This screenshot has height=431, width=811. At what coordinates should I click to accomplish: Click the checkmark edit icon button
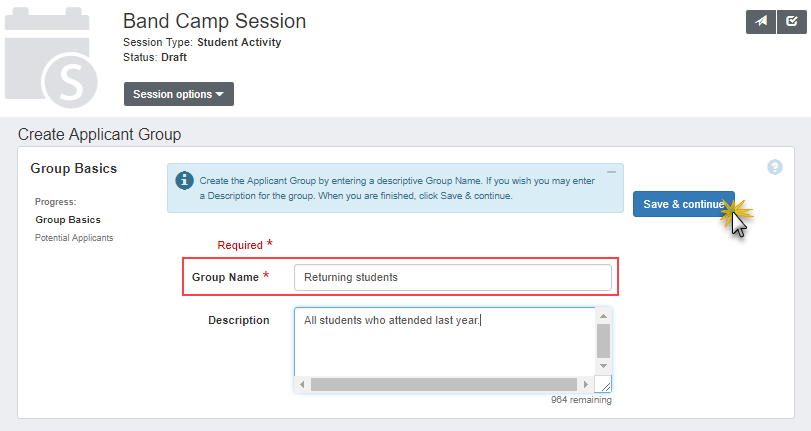click(x=792, y=22)
